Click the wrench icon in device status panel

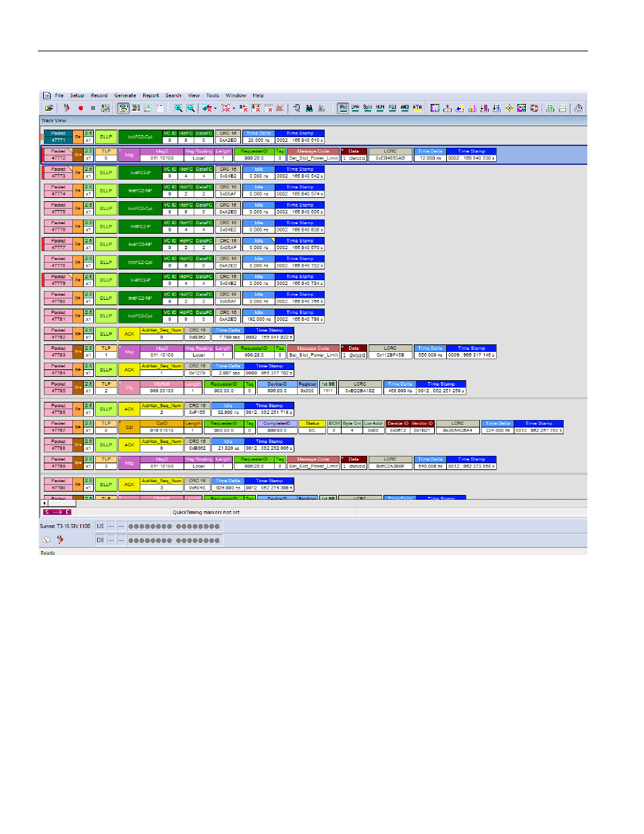pyautogui.click(x=60, y=540)
